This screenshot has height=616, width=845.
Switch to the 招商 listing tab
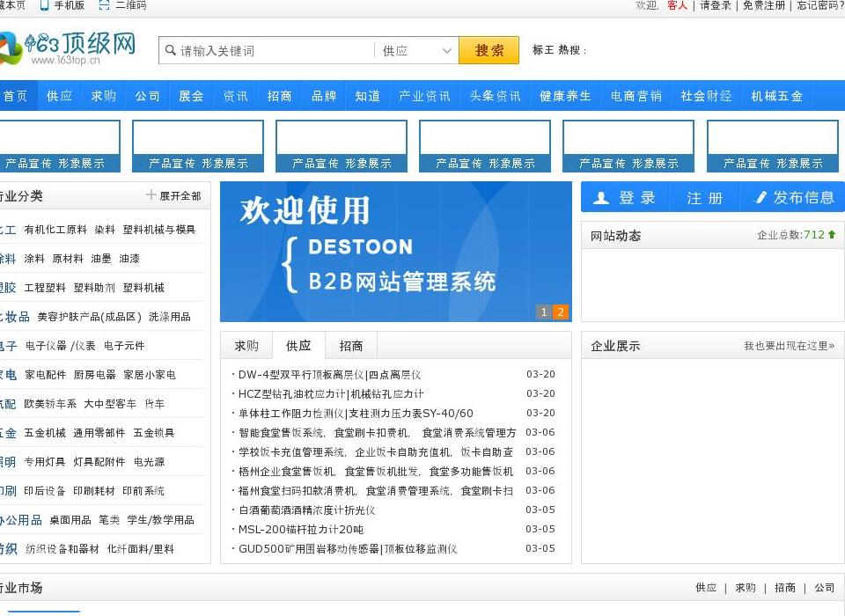coord(351,346)
